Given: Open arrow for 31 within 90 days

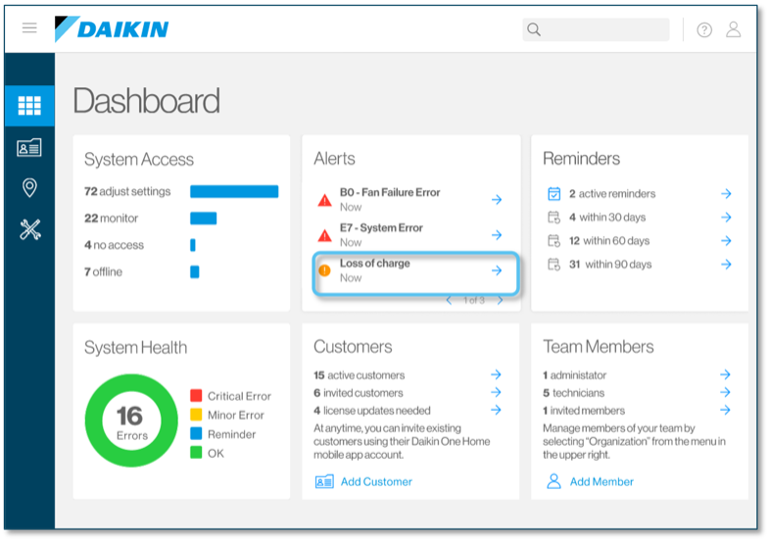Looking at the screenshot, I should (x=726, y=264).
